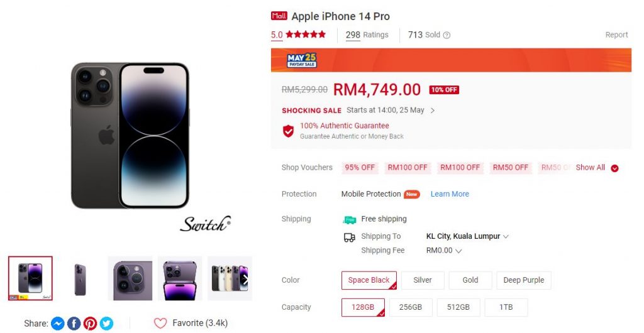Viewport: 644px width, 333px height.
Task: Click the help icon beside 713 Sold
Action: pyautogui.click(x=447, y=35)
